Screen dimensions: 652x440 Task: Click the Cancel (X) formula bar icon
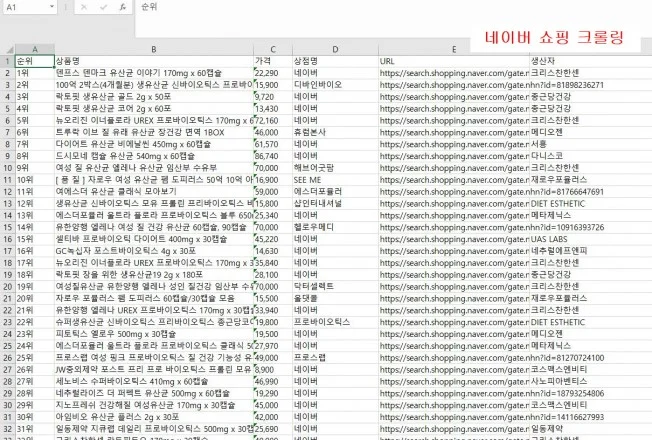(x=84, y=7)
